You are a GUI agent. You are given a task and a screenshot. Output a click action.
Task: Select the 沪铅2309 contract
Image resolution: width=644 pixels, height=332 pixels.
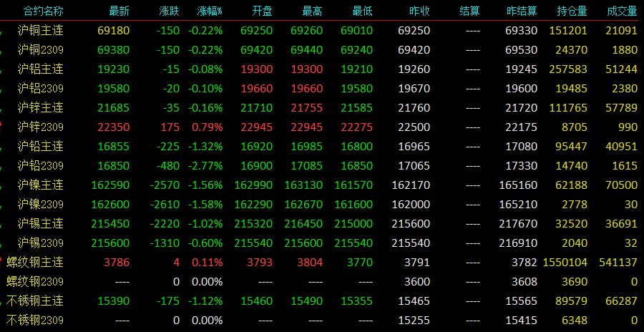coord(41,165)
